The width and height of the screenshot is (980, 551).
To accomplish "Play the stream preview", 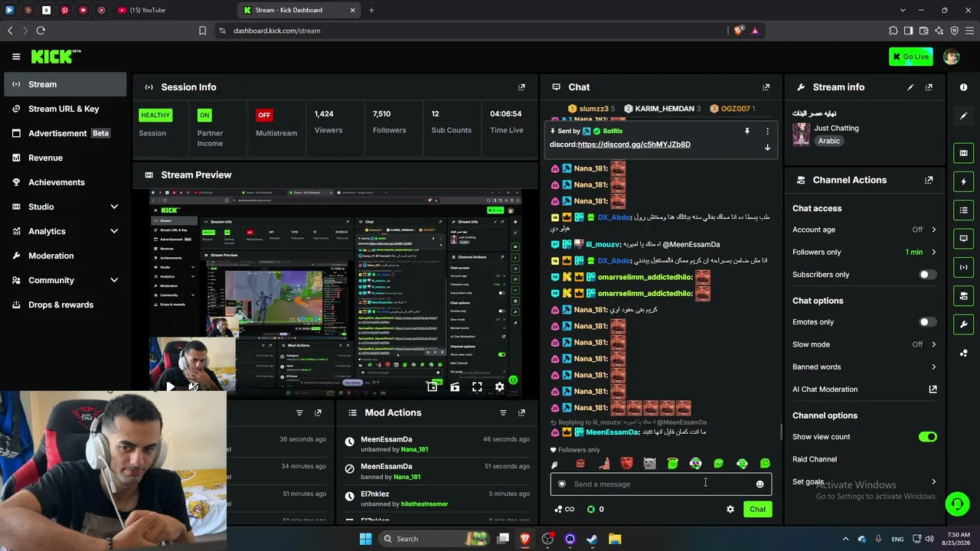I will pyautogui.click(x=170, y=387).
